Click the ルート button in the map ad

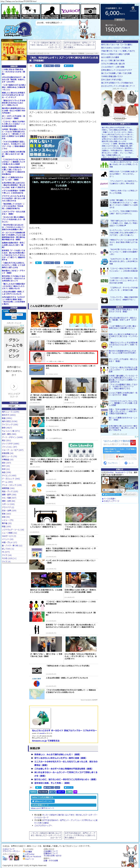pyautogui.click(x=129, y=463)
